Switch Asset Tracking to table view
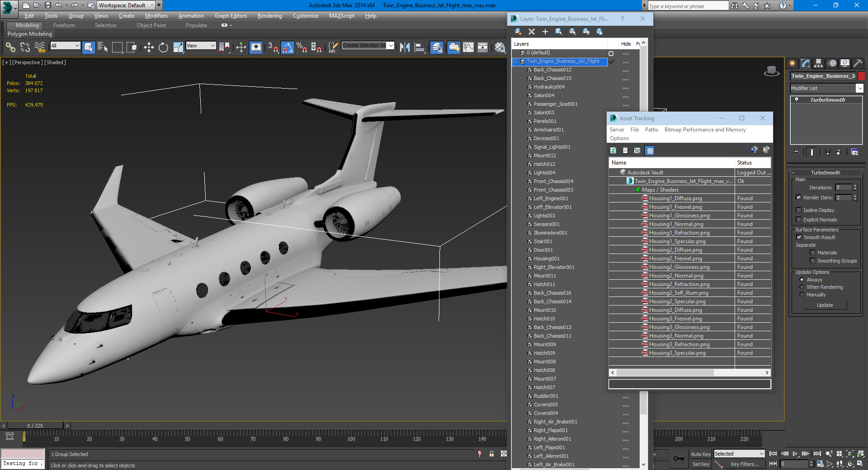 [650, 150]
